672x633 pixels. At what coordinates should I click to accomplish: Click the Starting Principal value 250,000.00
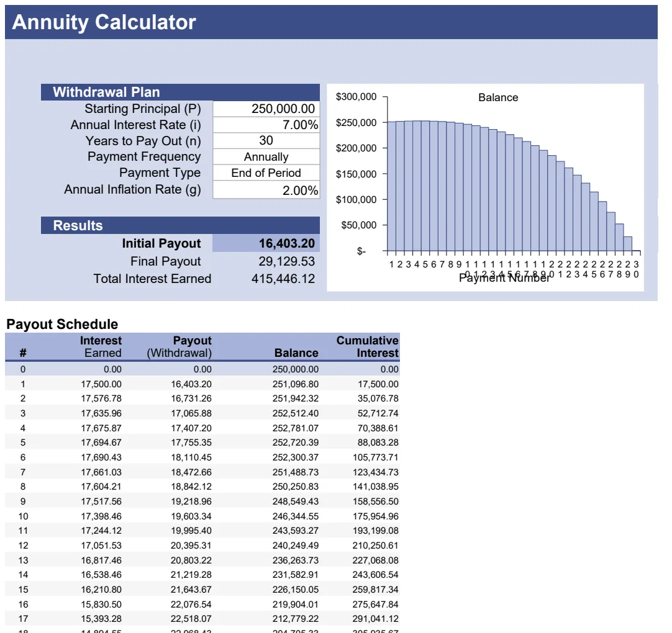(266, 109)
